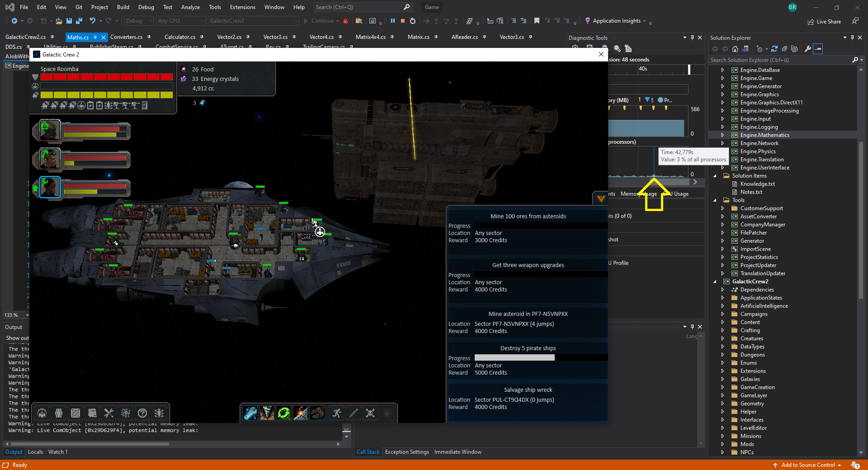This screenshot has width=868, height=470.
Task: Expand the Engine.Mathematics project node
Action: (x=722, y=135)
